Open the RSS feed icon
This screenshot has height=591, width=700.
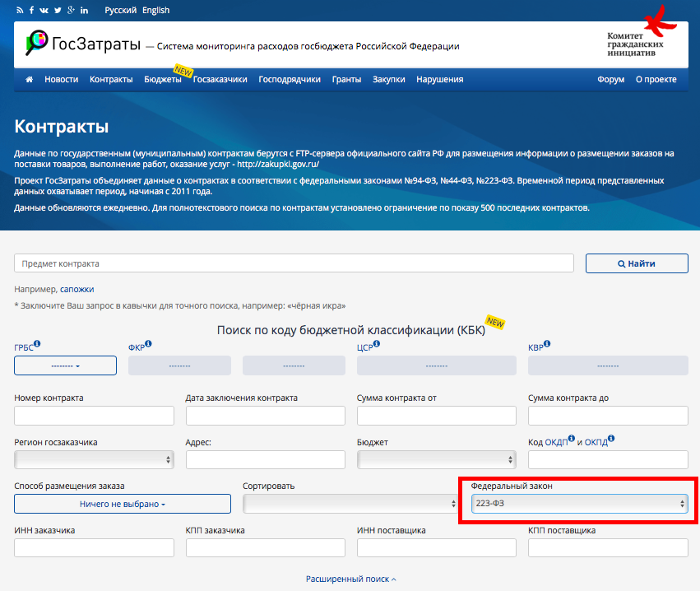(19, 10)
